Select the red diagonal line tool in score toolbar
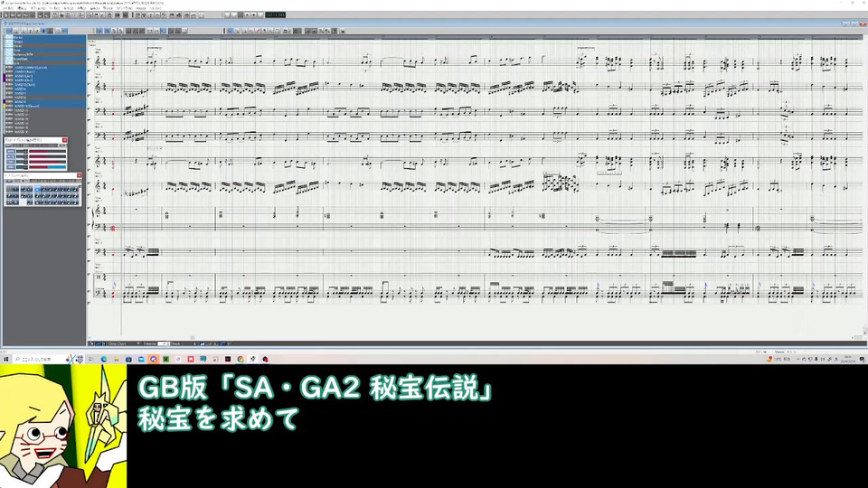This screenshot has height=488, width=868. click(x=259, y=31)
